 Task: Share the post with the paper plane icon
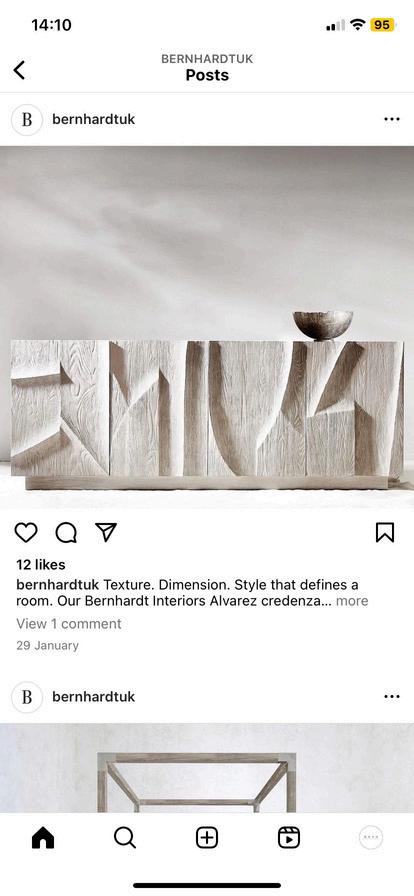click(x=106, y=532)
